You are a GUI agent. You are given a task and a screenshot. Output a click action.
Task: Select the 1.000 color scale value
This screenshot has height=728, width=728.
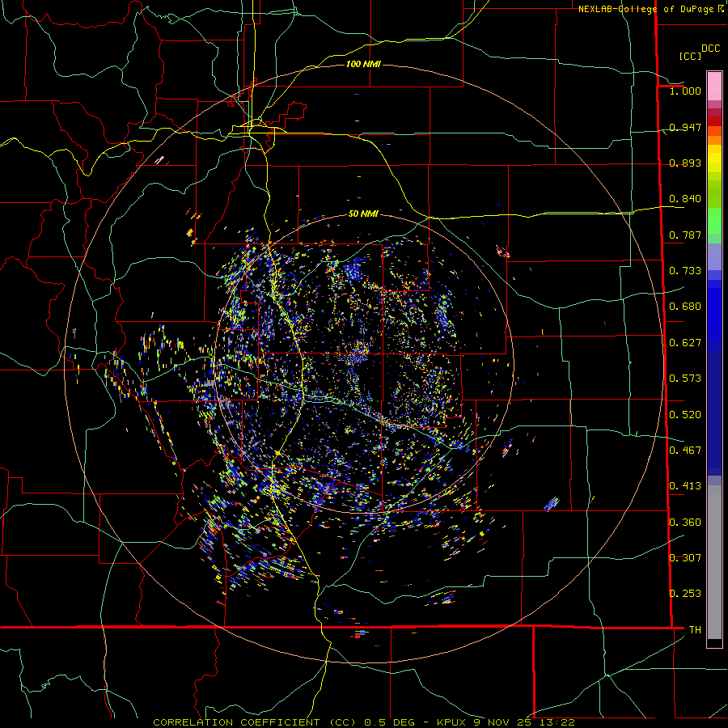tap(685, 91)
